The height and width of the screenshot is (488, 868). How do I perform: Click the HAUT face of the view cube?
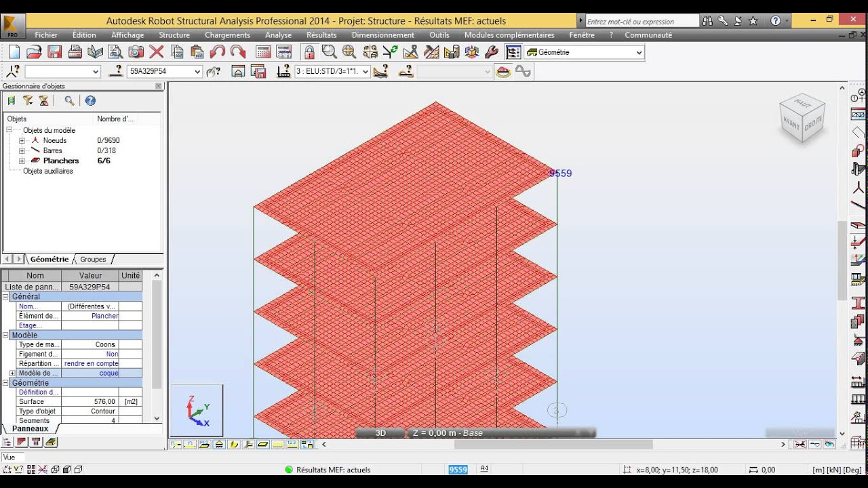pos(802,104)
